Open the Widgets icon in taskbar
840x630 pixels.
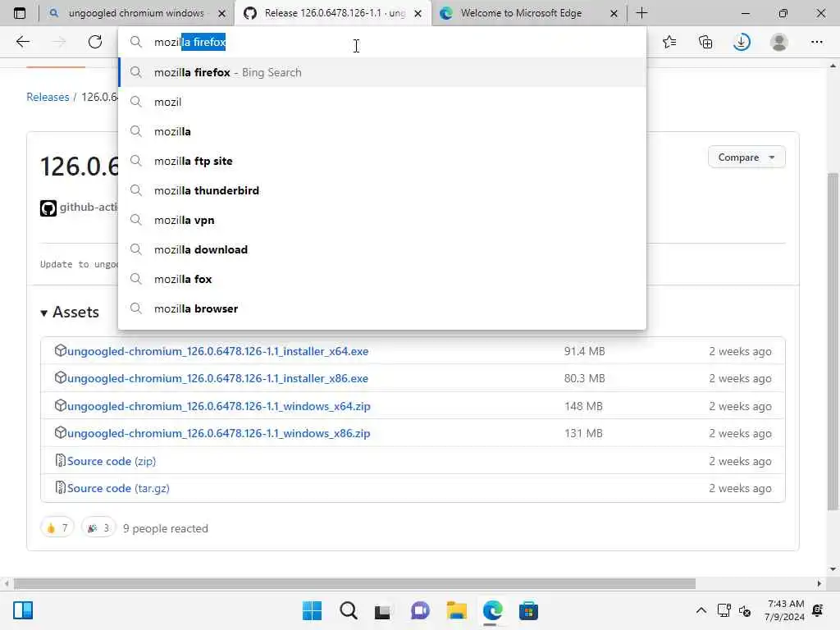click(23, 610)
